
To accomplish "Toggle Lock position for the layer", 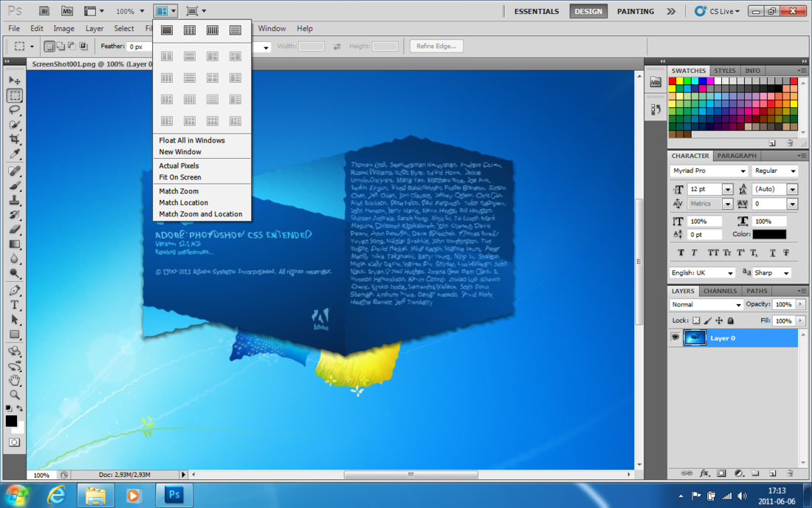I will point(719,320).
